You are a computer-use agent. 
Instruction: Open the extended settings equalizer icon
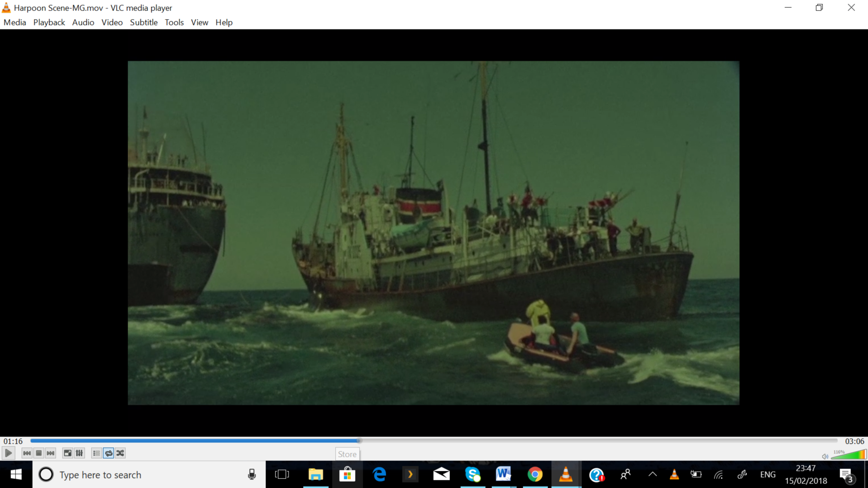pos(79,453)
